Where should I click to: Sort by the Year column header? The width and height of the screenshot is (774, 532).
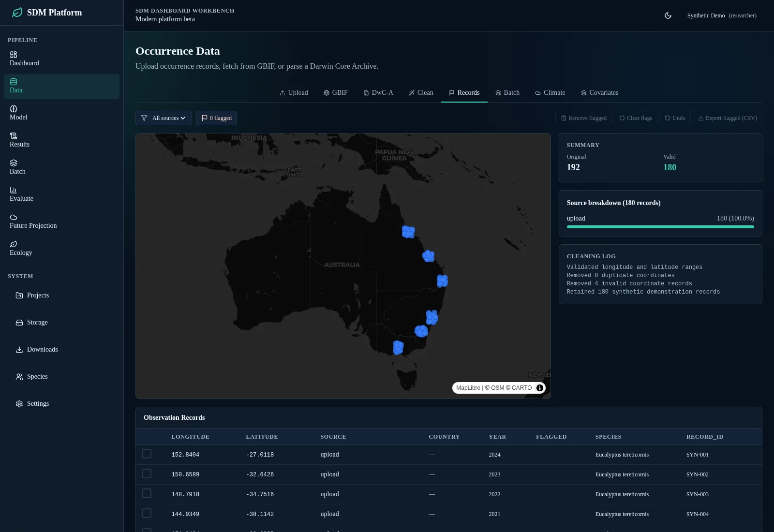[x=497, y=437]
